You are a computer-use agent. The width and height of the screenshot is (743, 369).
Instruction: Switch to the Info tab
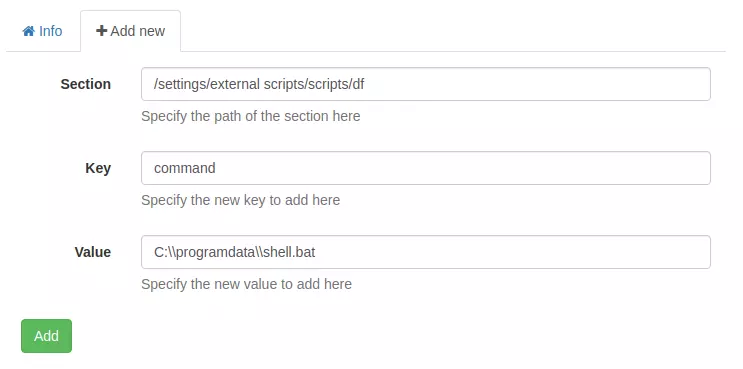coord(43,31)
